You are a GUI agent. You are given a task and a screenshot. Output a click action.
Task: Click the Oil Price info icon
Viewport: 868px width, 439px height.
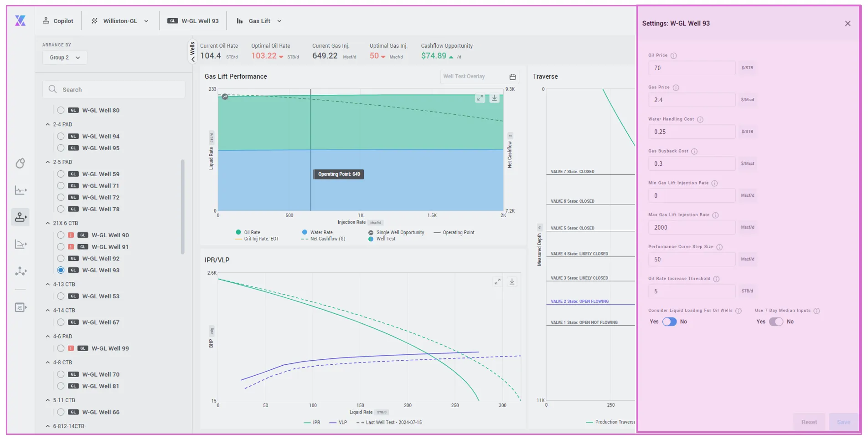click(x=674, y=56)
